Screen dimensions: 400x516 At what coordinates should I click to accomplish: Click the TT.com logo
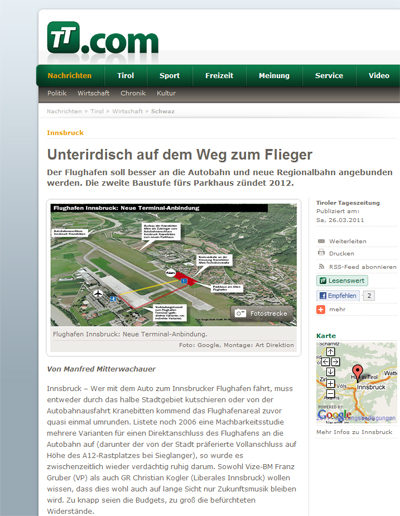pos(103,38)
